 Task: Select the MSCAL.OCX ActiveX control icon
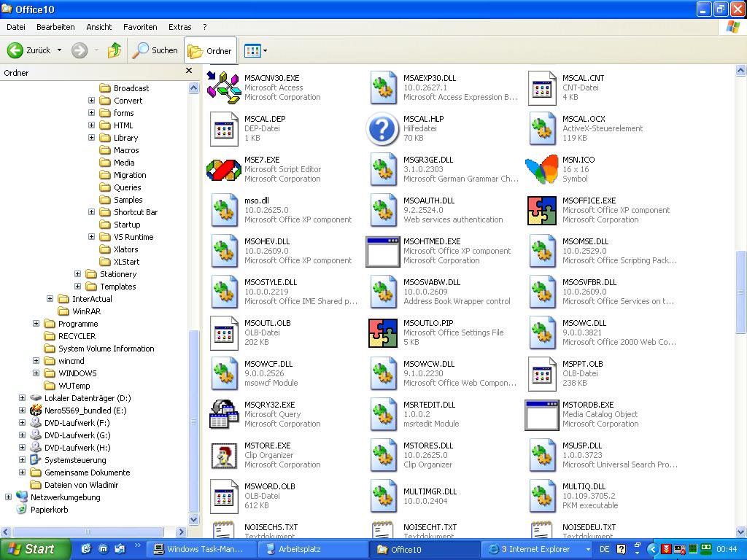click(x=542, y=128)
